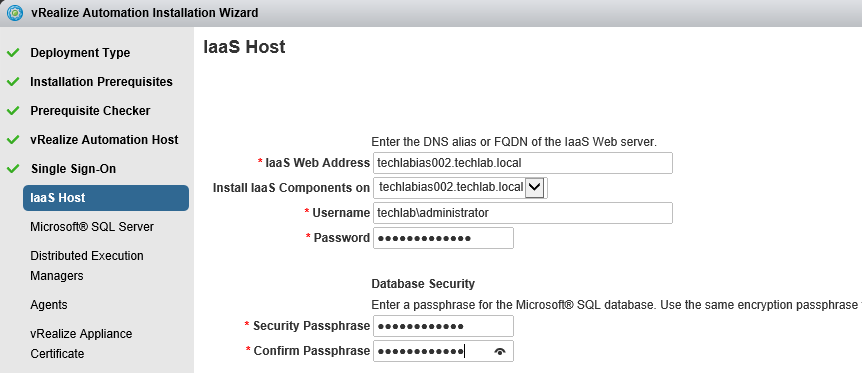
Task: Click the Confirm Passphrase field
Action: [443, 351]
